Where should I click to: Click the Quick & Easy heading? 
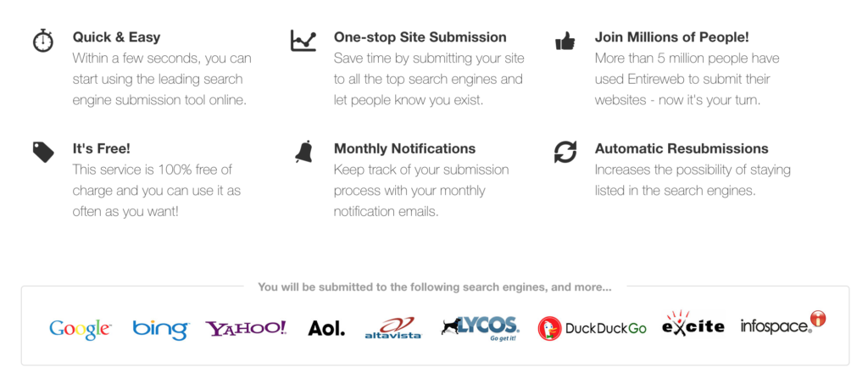click(x=116, y=37)
